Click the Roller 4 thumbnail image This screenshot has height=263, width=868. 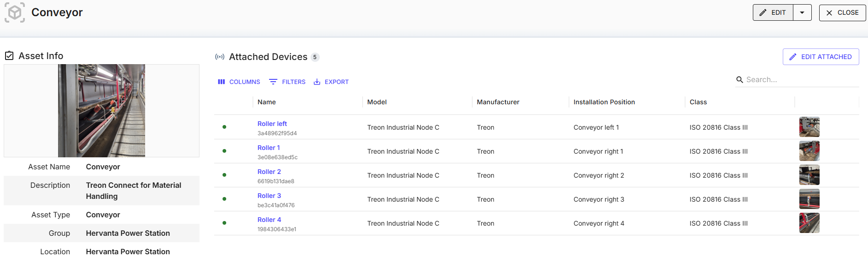point(809,223)
